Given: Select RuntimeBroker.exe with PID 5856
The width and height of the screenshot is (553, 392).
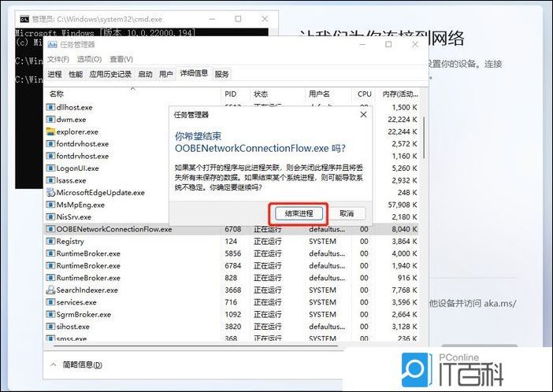Looking at the screenshot, I should coord(232,253).
